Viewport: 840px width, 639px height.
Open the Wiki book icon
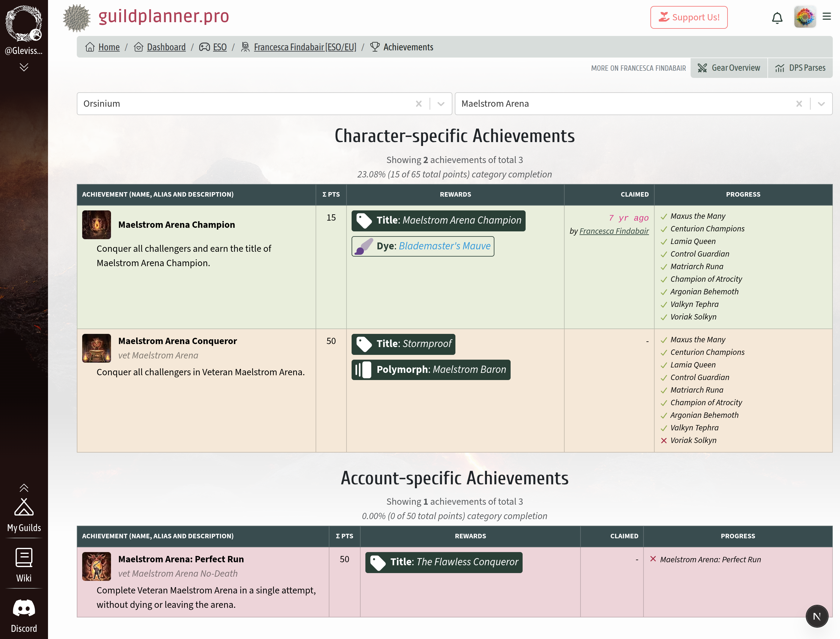coord(24,557)
